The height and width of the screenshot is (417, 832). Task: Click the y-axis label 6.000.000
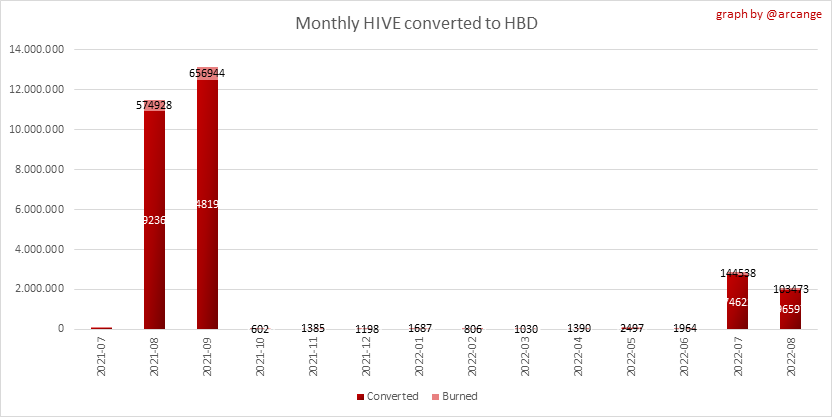point(39,209)
